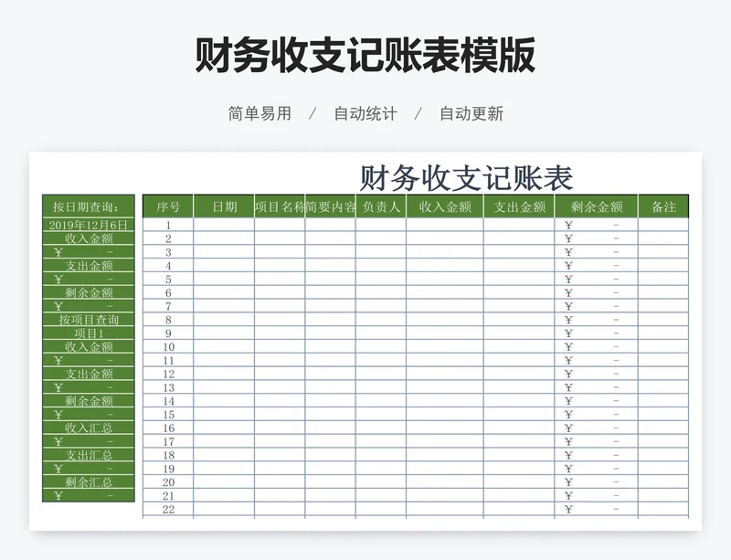731x560 pixels.
Task: Click the 简单易用 subtitle text
Action: [260, 113]
